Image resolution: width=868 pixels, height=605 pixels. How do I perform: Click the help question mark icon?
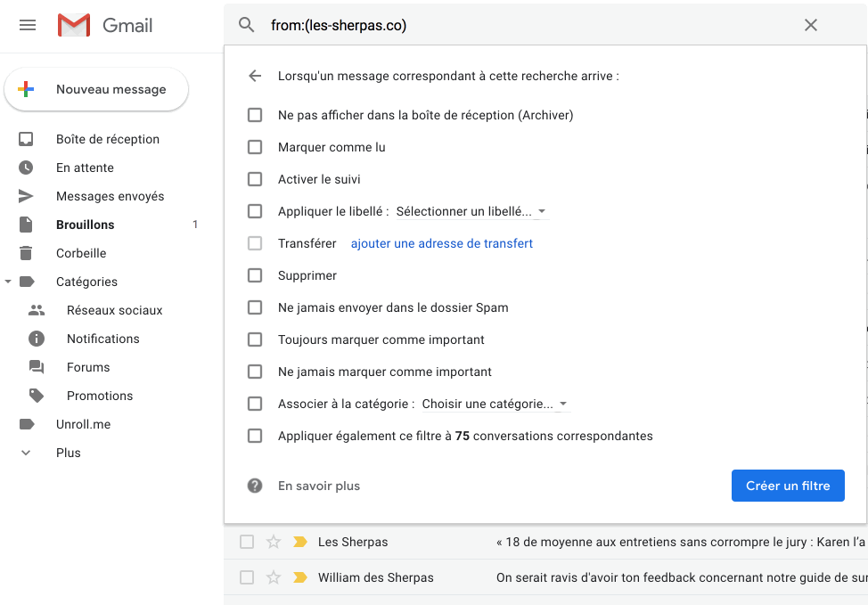tap(255, 486)
